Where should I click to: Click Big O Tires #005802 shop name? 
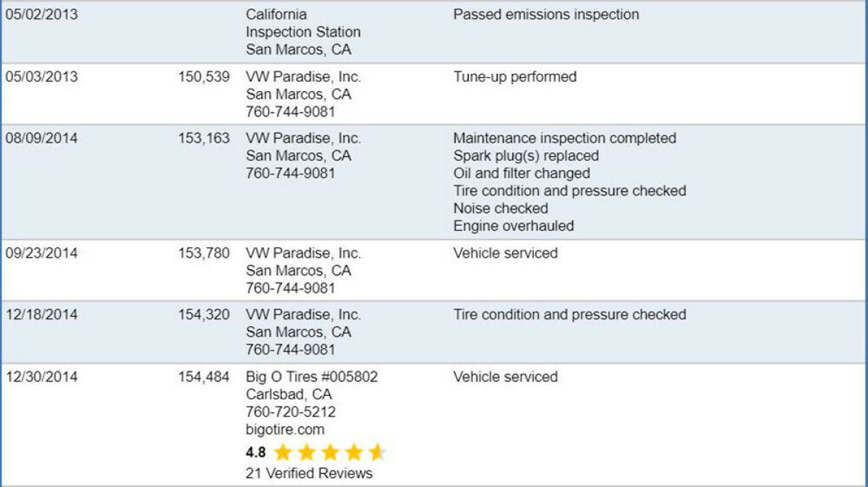[x=312, y=377]
